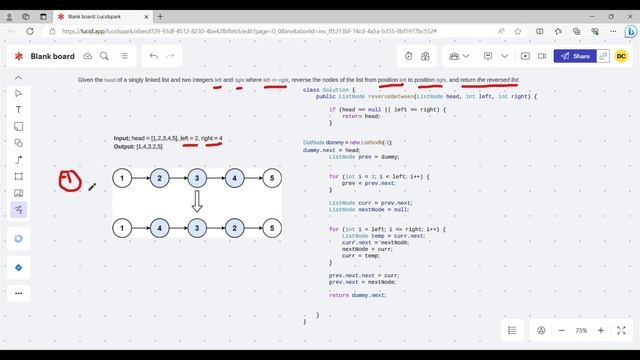Select node 3 in top linked list
Image resolution: width=640 pixels, height=360 pixels.
pyautogui.click(x=197, y=178)
